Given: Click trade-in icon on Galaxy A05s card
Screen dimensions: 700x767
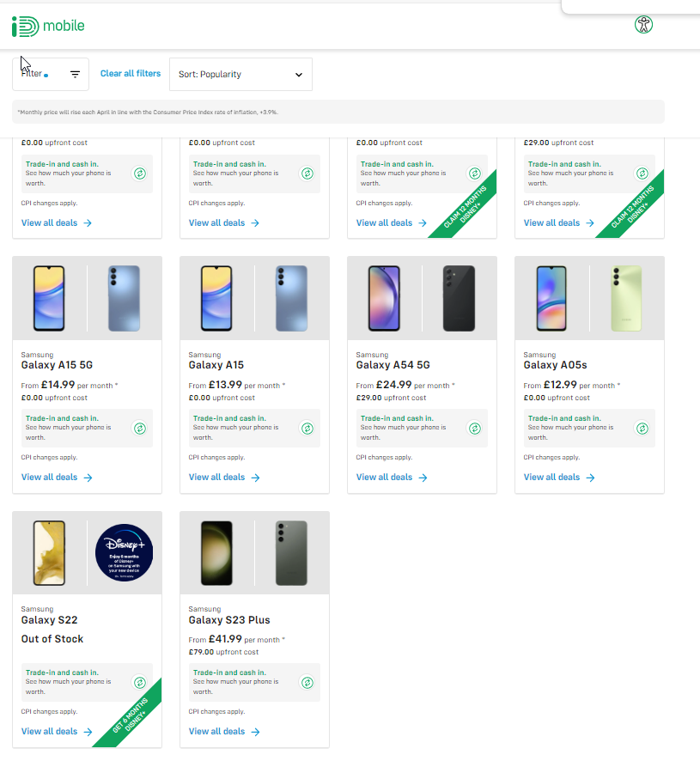Looking at the screenshot, I should click(642, 429).
